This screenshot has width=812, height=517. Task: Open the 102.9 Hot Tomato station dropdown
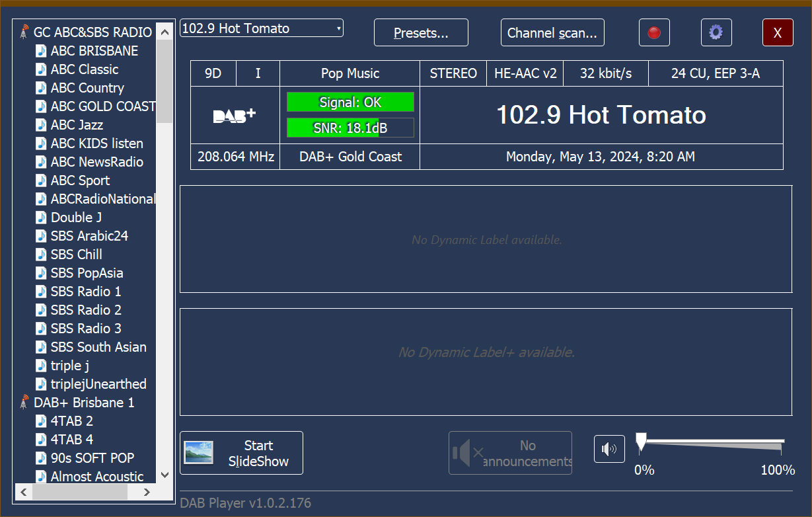(x=262, y=28)
